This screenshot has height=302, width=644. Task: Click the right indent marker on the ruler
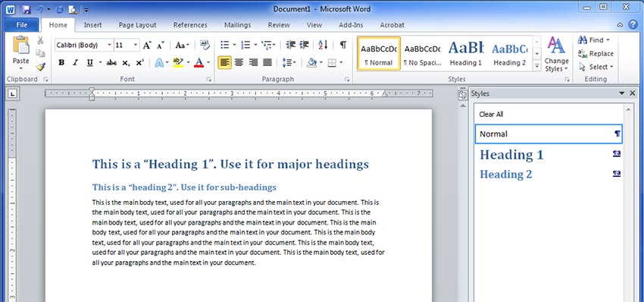pos(385,94)
